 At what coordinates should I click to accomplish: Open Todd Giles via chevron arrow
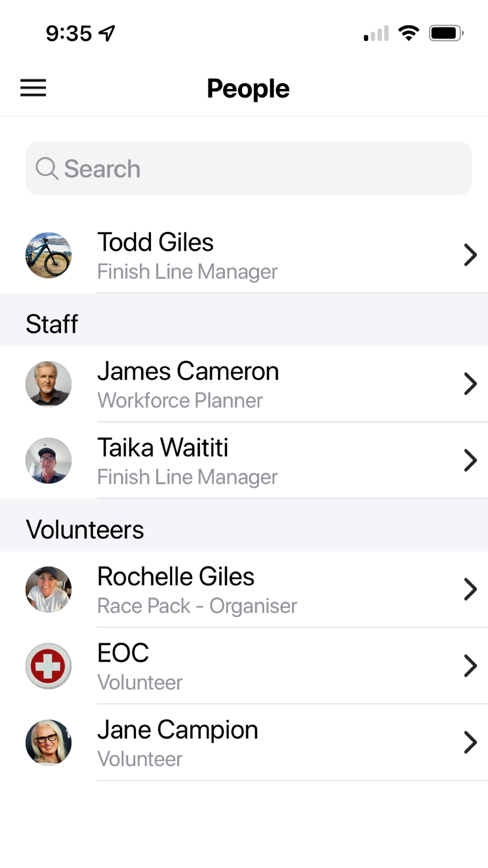coord(470,255)
